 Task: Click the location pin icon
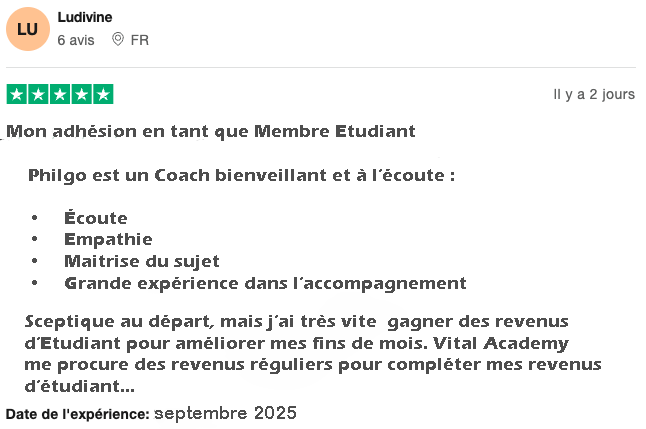(117, 40)
